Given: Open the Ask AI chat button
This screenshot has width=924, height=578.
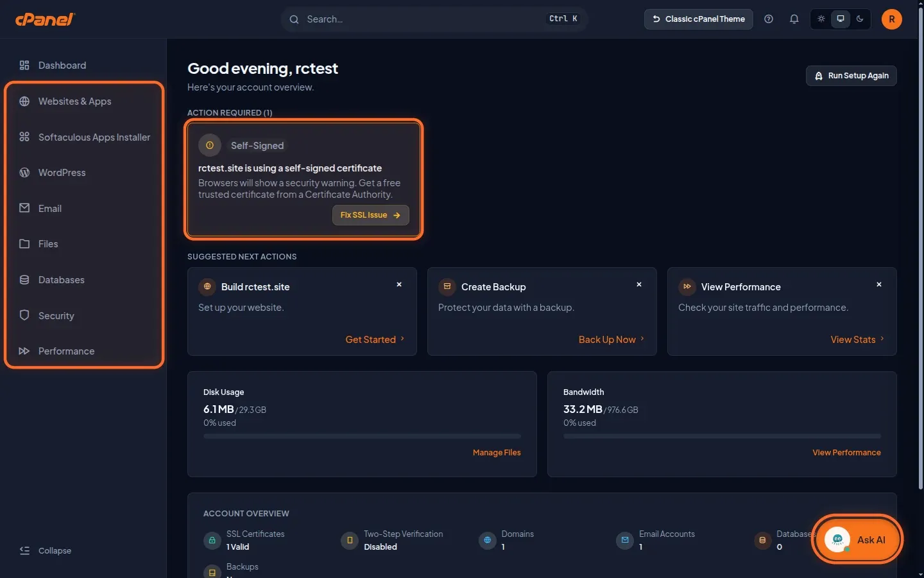Looking at the screenshot, I should coord(857,540).
